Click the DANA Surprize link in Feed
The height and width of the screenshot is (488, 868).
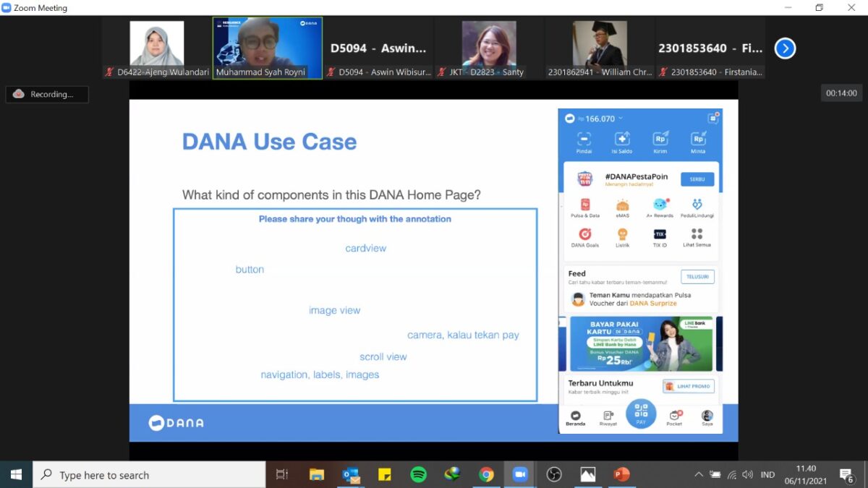(x=653, y=304)
